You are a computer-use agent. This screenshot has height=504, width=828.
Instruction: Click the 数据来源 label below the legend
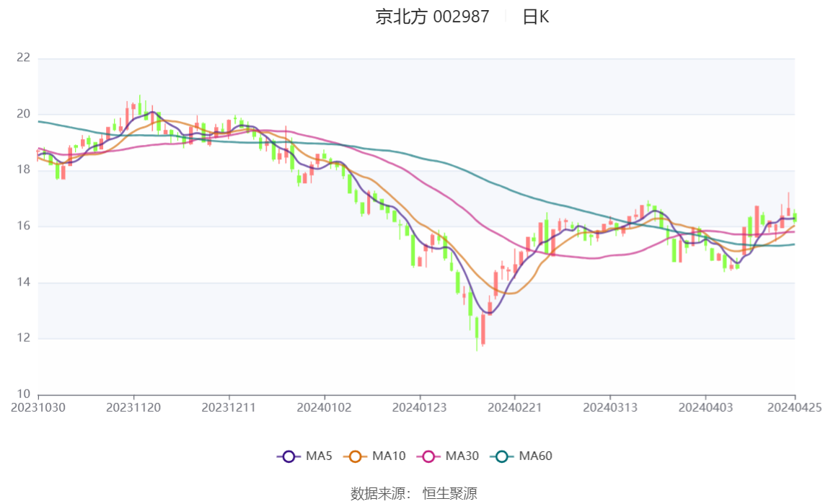point(381,493)
